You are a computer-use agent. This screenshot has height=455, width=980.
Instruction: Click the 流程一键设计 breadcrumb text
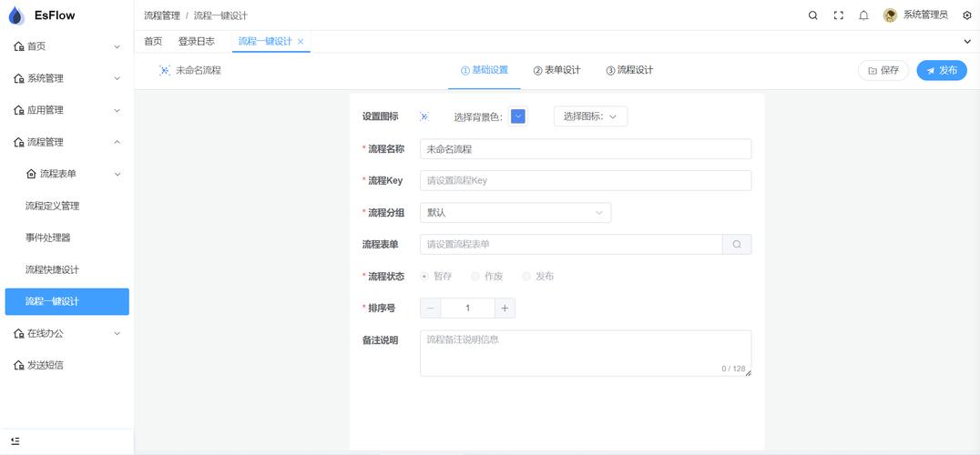click(220, 15)
